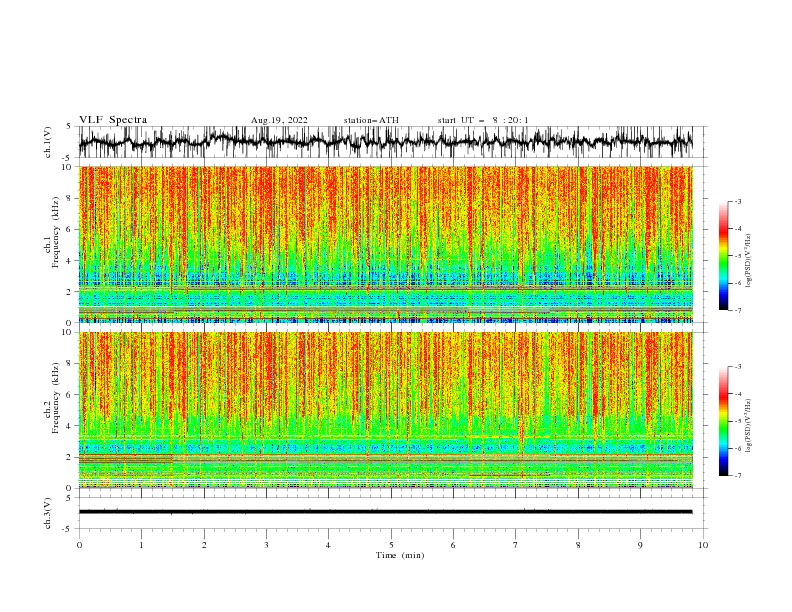Click the date "Aug.19, 2022"

[279, 120]
